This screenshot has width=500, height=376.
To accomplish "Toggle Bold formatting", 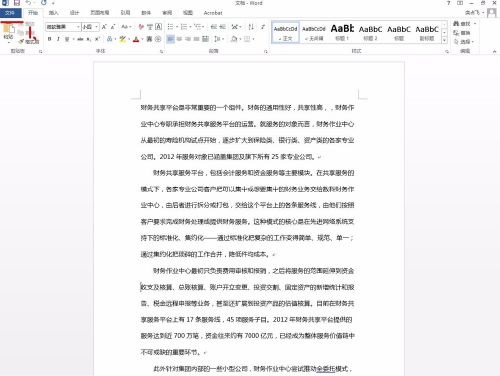I will tap(49, 39).
